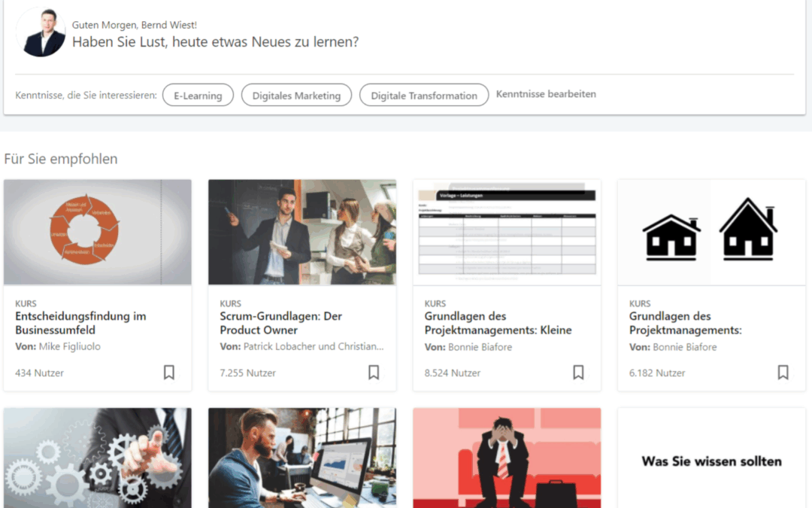Open the bearded man at computer thumbnail
The image size is (812, 508).
[x=302, y=458]
